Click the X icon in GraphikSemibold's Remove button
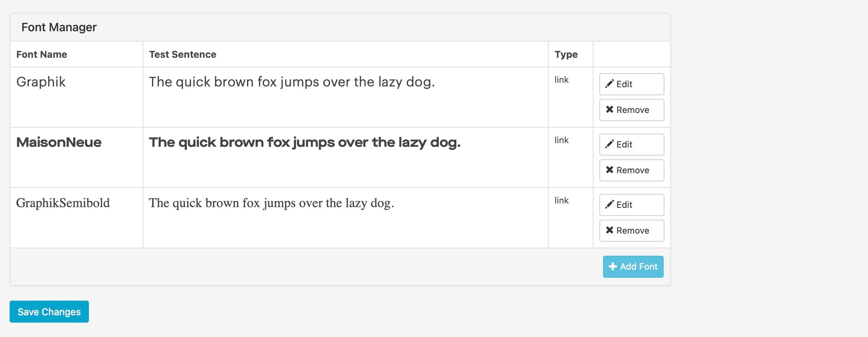The image size is (868, 337). pyautogui.click(x=609, y=230)
